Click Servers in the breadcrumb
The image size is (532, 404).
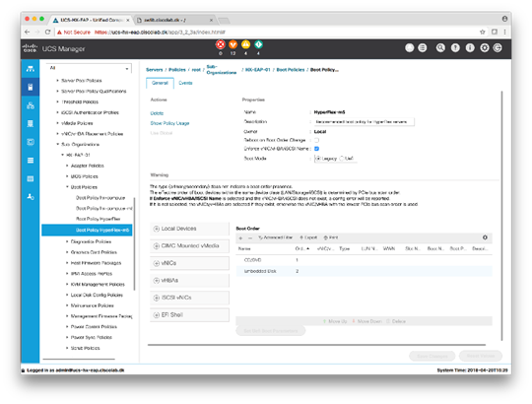pyautogui.click(x=155, y=70)
